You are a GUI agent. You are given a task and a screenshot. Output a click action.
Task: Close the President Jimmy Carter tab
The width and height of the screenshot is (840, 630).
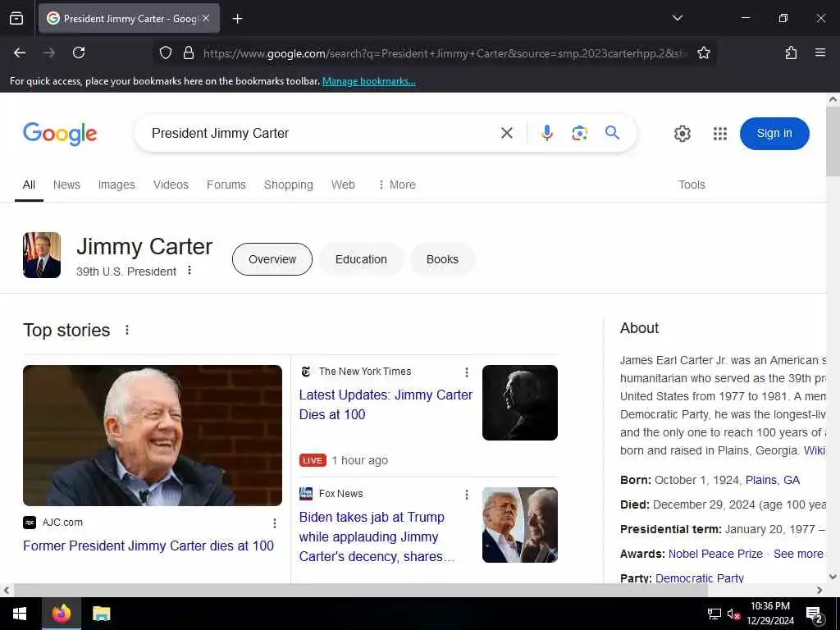[x=206, y=18]
